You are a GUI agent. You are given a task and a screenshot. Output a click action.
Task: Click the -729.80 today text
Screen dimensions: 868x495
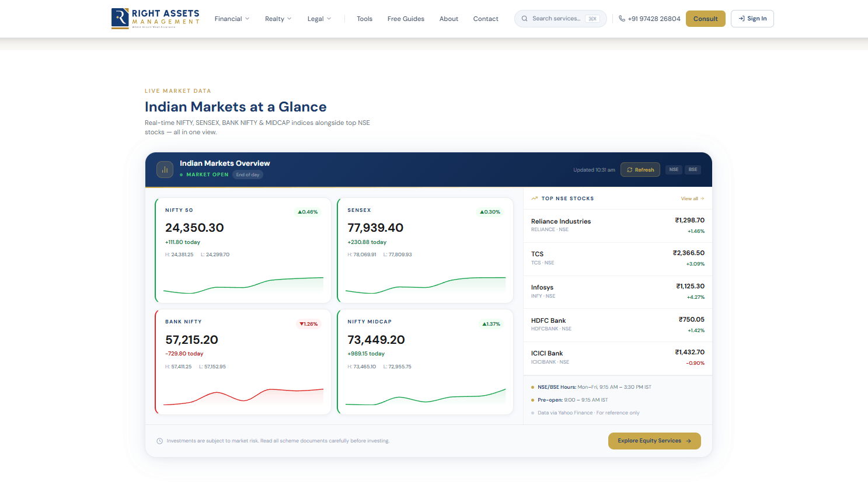[184, 354]
